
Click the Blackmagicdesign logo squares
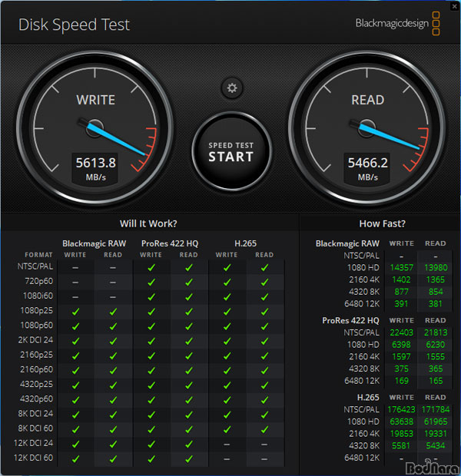point(436,24)
